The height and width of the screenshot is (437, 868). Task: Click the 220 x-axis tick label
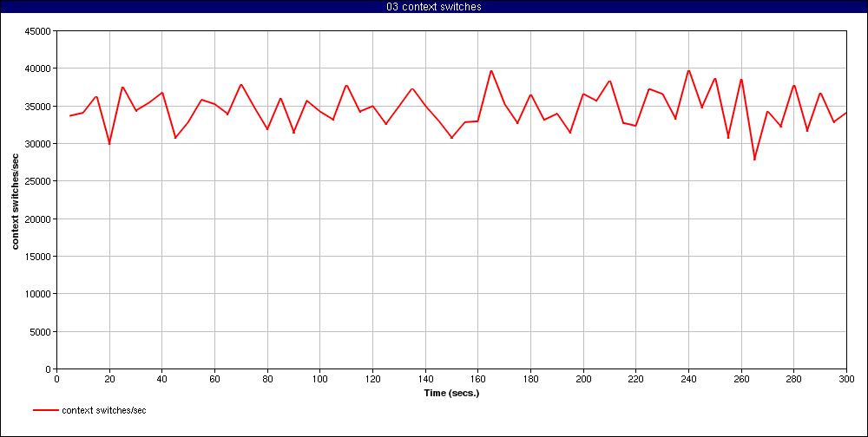[635, 378]
